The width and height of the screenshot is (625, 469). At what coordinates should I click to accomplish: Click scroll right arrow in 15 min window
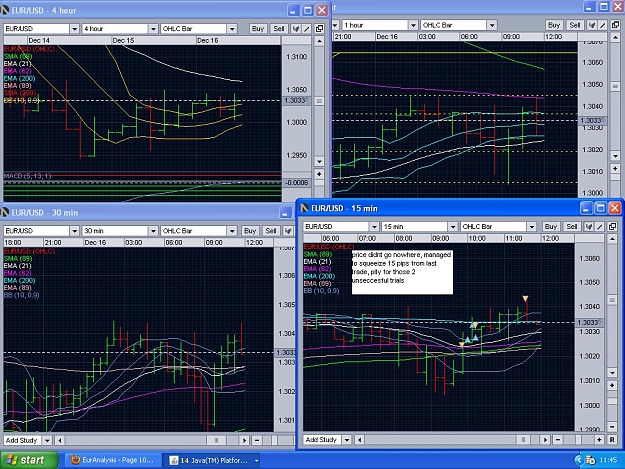click(545, 440)
